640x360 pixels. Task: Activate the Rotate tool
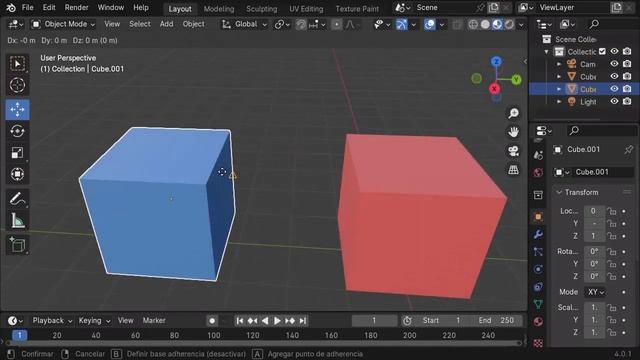pyautogui.click(x=17, y=131)
